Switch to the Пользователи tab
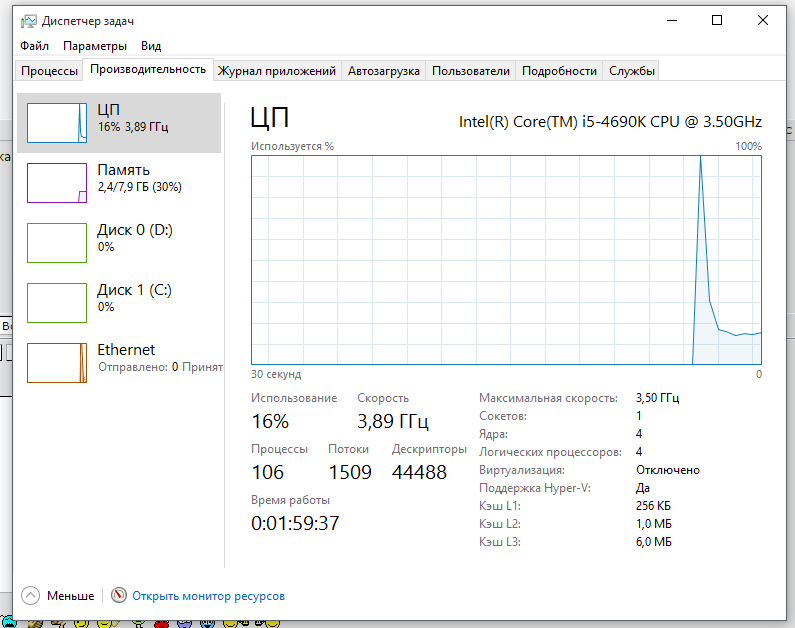795x628 pixels. coord(471,71)
